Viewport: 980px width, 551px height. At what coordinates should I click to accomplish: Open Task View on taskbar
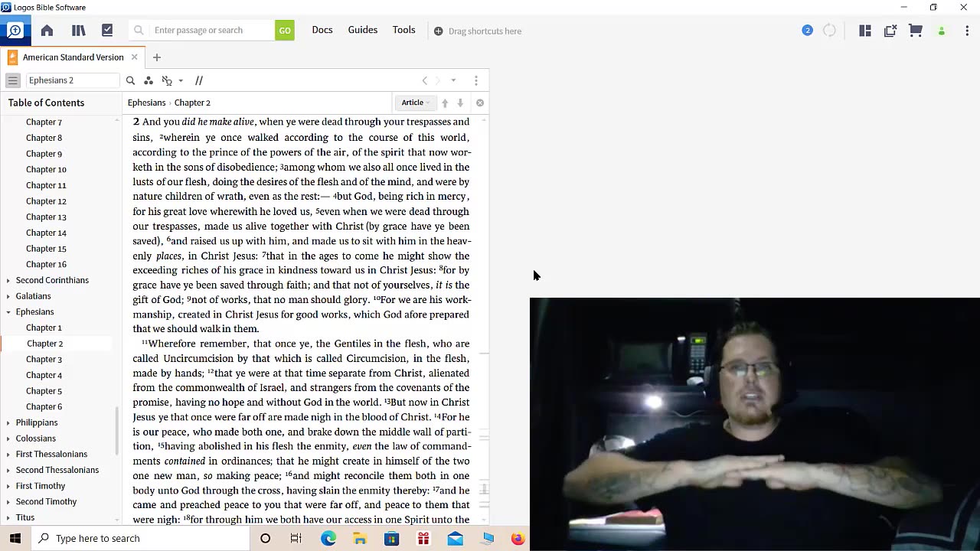coord(296,538)
